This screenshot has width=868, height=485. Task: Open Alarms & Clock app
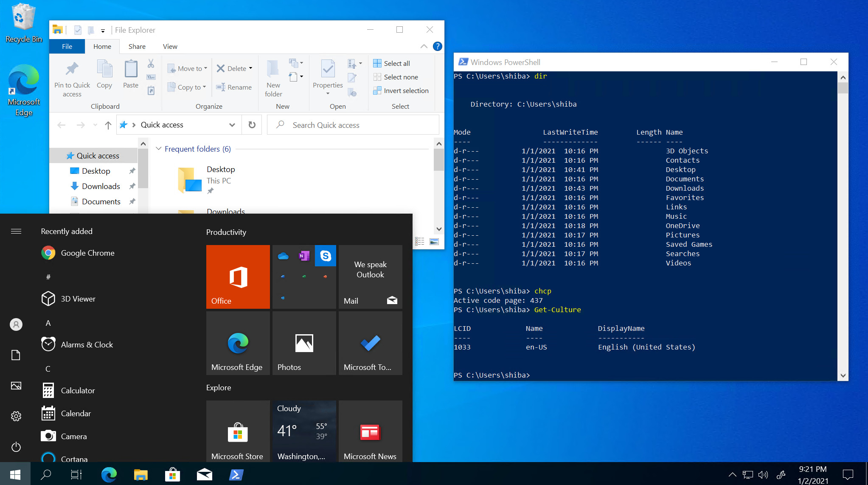tap(77, 345)
